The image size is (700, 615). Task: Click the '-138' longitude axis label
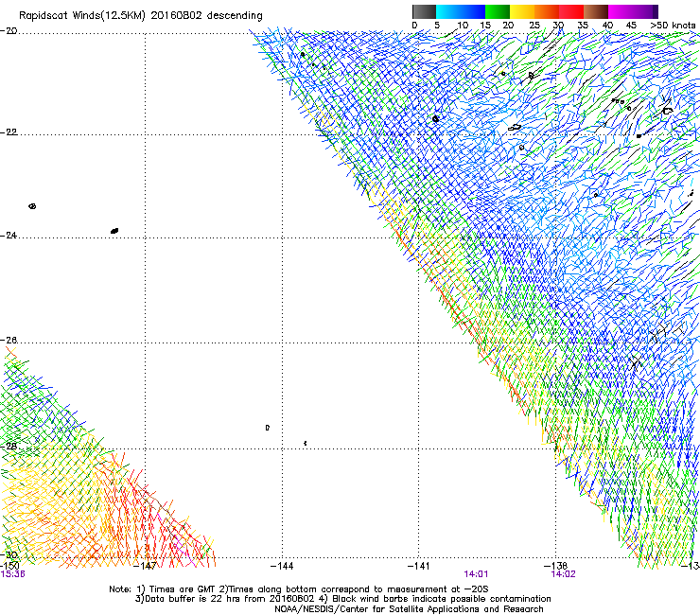[x=555, y=566]
